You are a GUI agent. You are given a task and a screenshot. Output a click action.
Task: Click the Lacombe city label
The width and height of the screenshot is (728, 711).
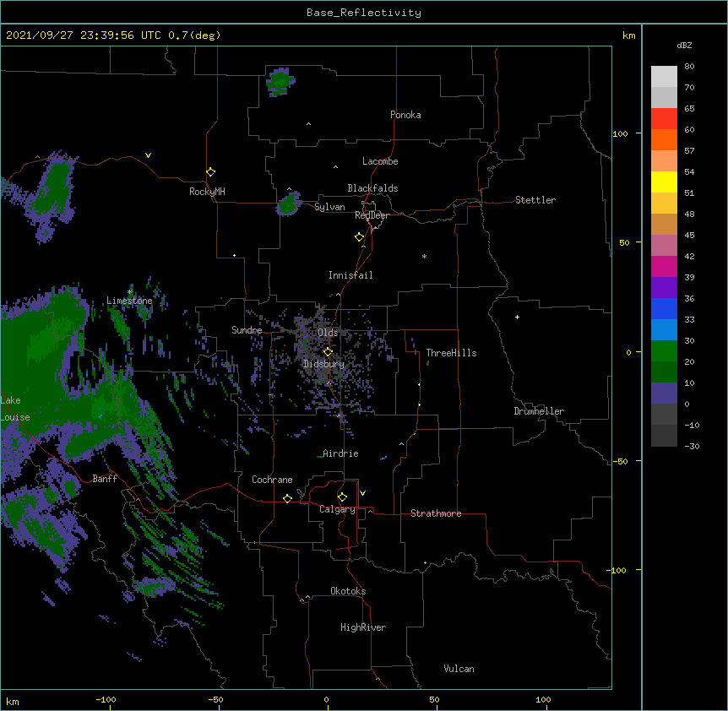(380, 161)
